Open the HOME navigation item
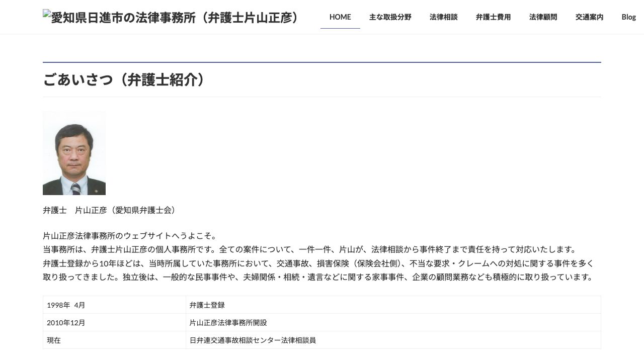The width and height of the screenshot is (644, 362). coord(340,17)
